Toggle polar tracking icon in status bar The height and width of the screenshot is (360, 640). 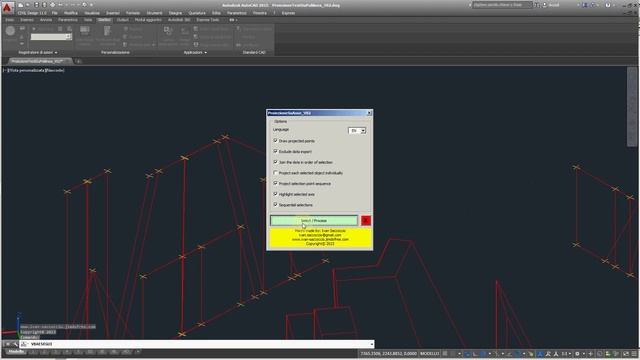(x=484, y=353)
